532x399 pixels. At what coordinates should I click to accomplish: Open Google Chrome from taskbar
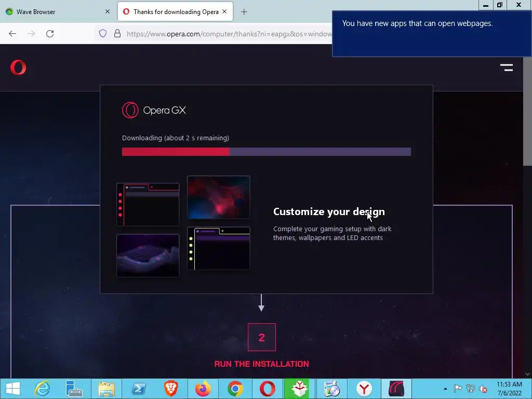click(x=235, y=389)
